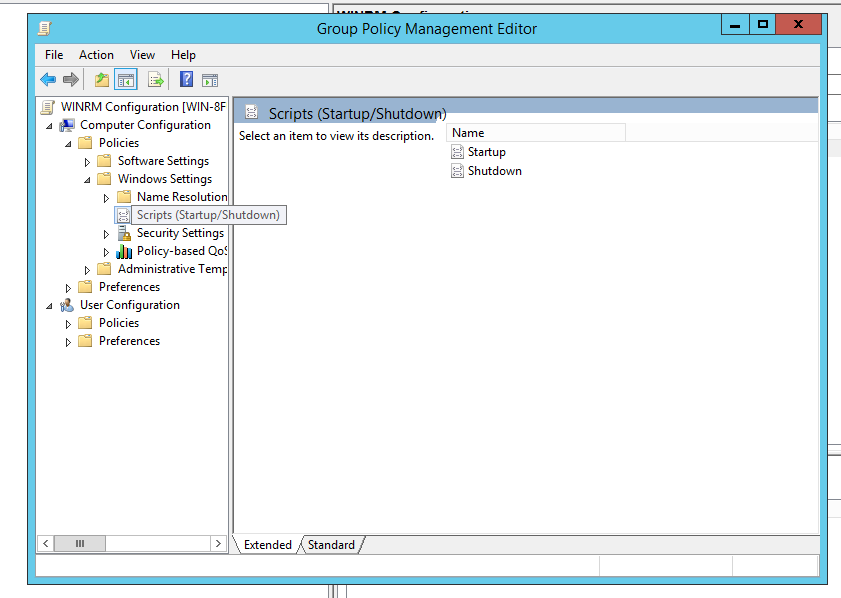
Task: Select the WINRM Configuration root node
Action: coord(143,107)
